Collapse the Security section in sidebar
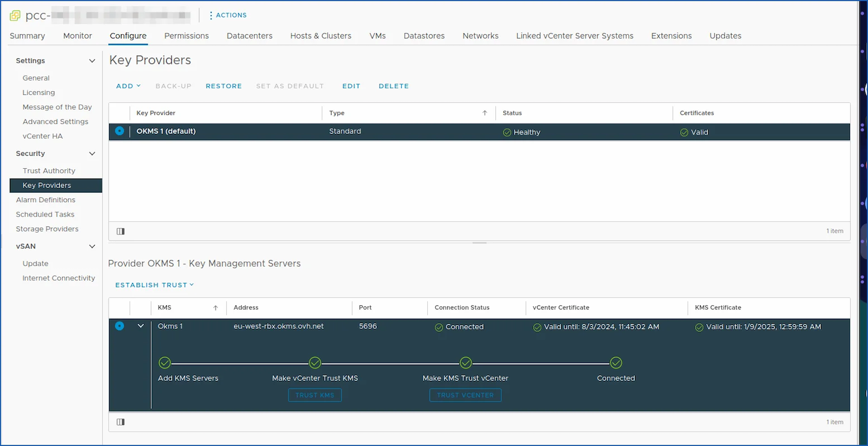868x446 pixels. (x=92, y=154)
